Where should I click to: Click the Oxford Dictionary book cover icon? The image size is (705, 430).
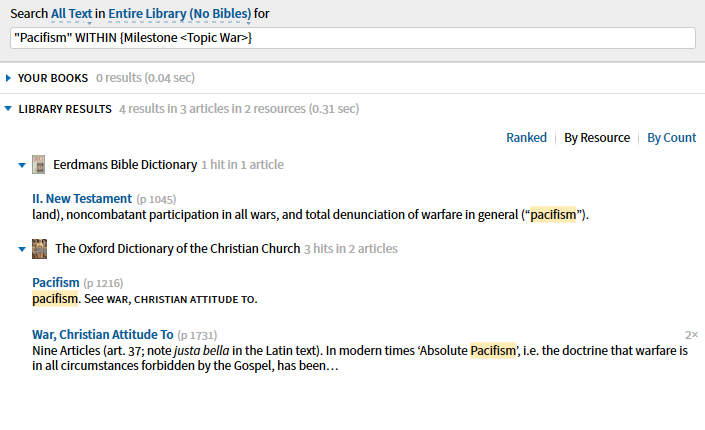tap(39, 248)
